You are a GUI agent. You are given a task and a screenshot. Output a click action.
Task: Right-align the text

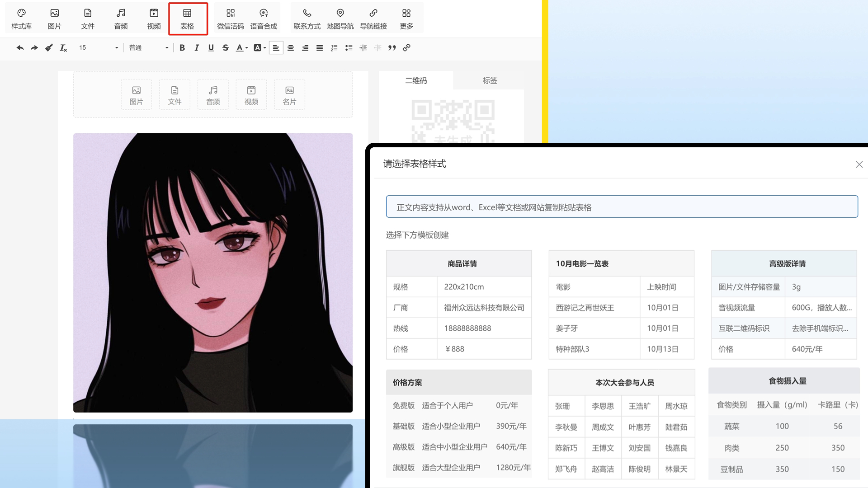pyautogui.click(x=305, y=47)
